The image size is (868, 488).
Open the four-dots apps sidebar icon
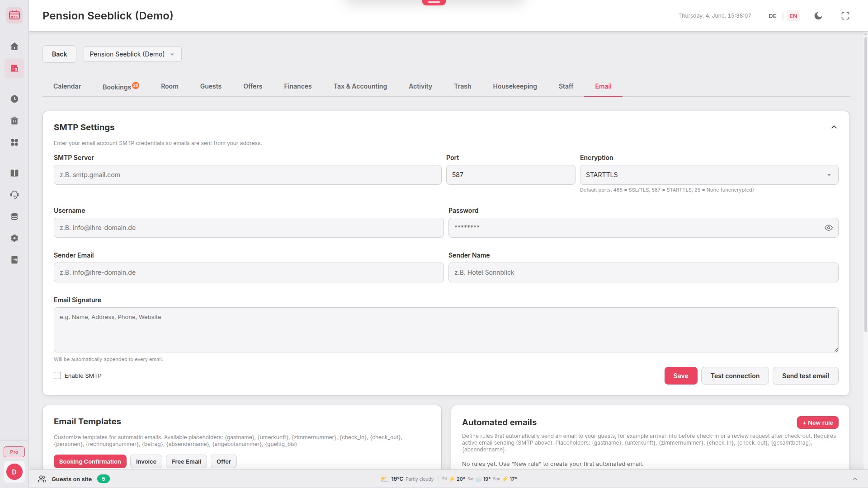point(14,142)
